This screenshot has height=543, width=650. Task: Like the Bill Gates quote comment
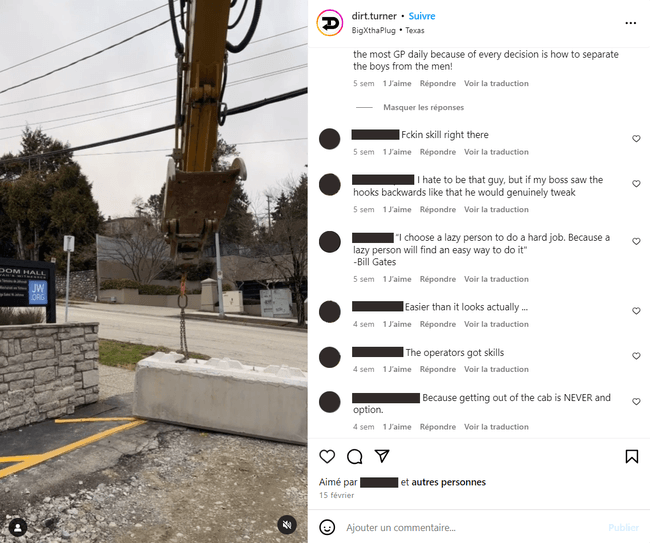[636, 241]
